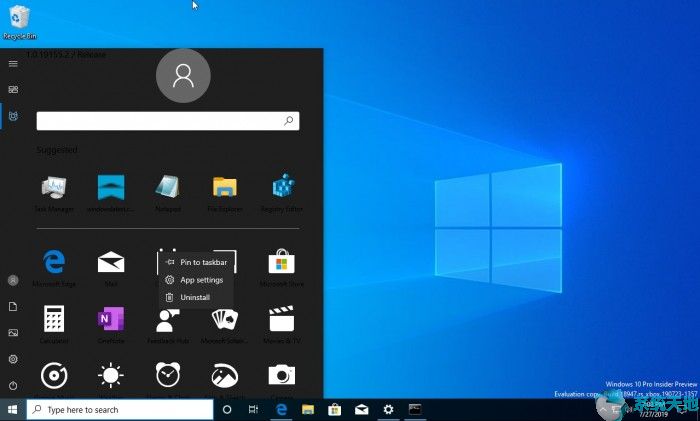This screenshot has width=700, height=421.
Task: Launch the Camera app
Action: [281, 375]
